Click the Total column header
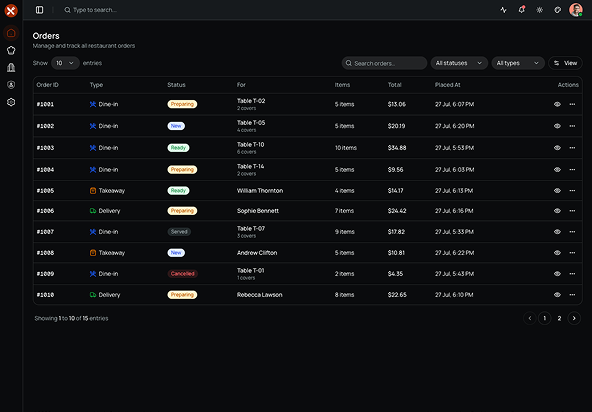 pos(395,85)
